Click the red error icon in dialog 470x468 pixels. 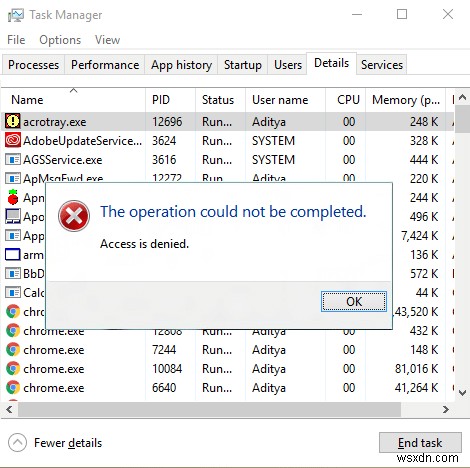(x=74, y=216)
